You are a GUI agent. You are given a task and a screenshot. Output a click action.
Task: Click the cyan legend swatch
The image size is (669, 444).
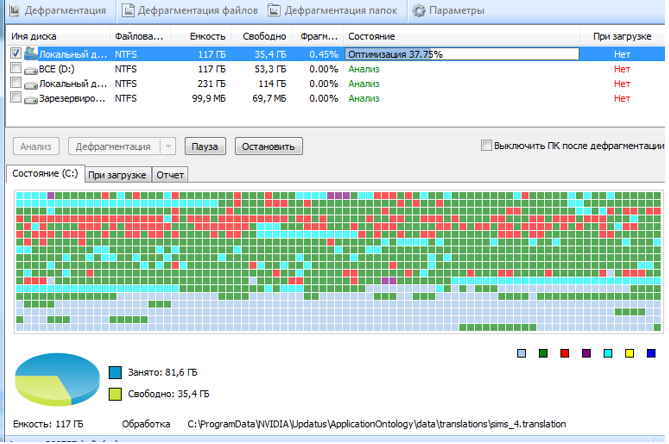tap(608, 353)
